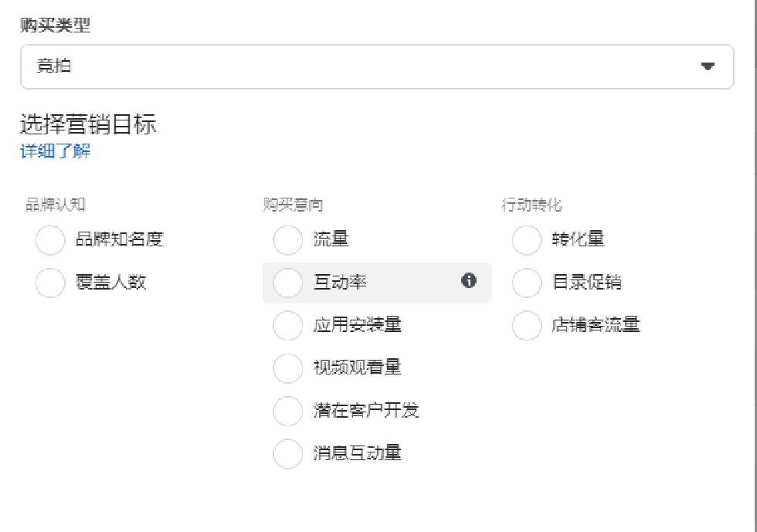The image size is (757, 532).
Task: Click the 购买类型 field label
Action: click(55, 25)
